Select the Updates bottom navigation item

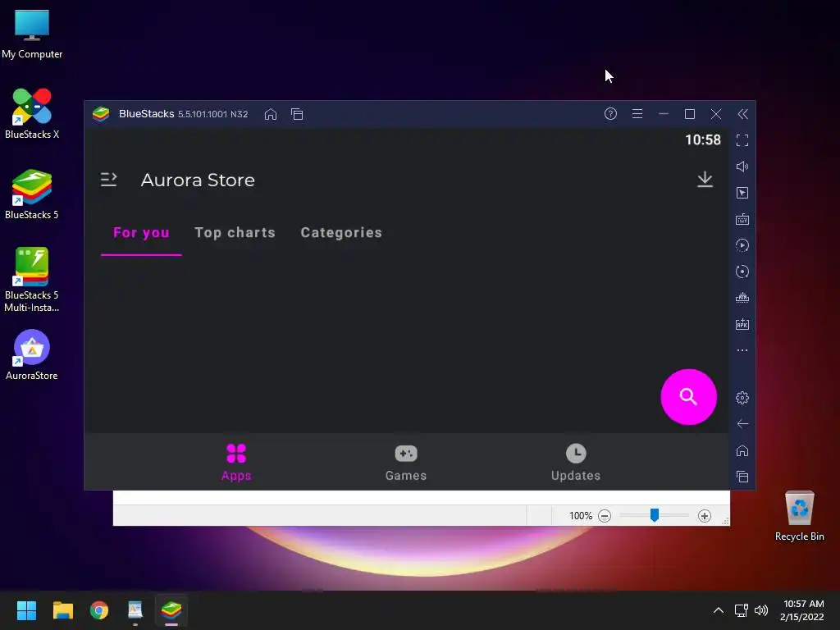click(x=576, y=463)
